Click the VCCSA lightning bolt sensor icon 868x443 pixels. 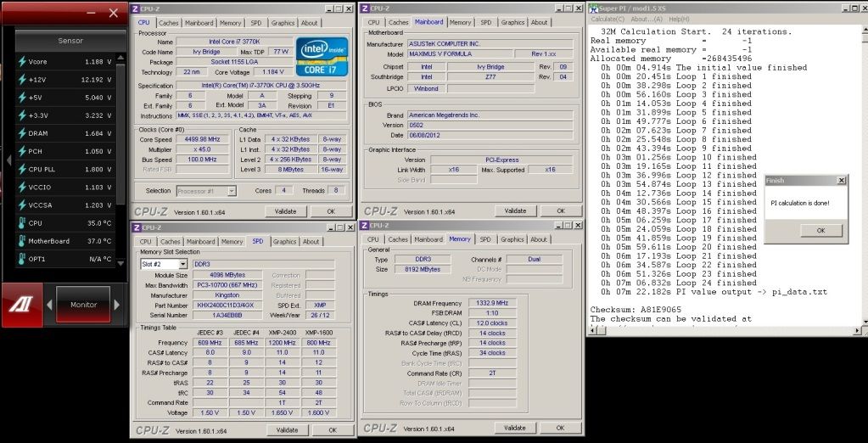[x=22, y=205]
